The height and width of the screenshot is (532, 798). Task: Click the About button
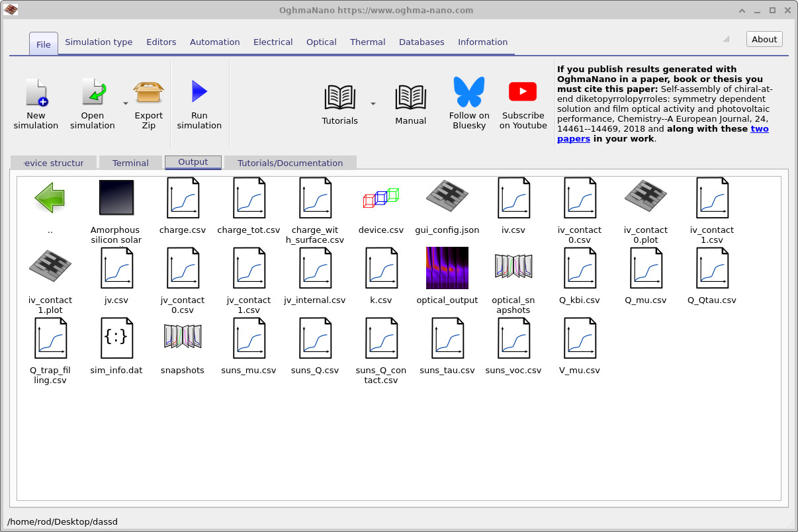pyautogui.click(x=764, y=39)
